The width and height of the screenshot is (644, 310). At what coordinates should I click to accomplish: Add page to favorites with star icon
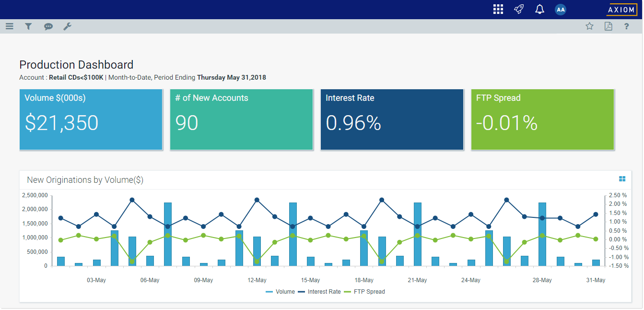click(x=589, y=26)
